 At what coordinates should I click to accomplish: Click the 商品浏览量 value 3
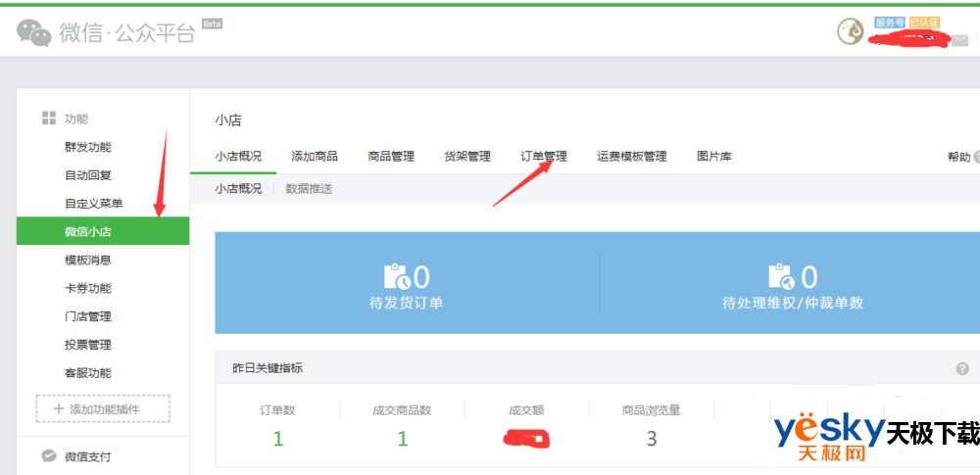tap(652, 439)
